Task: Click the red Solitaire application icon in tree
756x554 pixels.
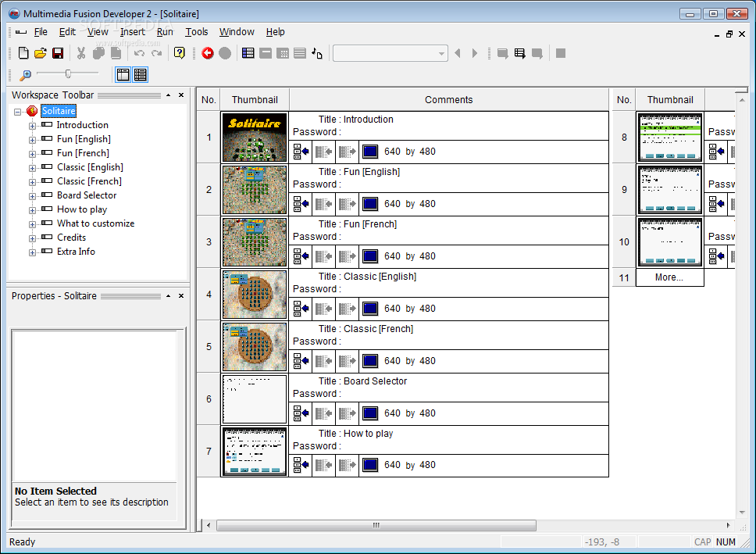Action: point(32,111)
